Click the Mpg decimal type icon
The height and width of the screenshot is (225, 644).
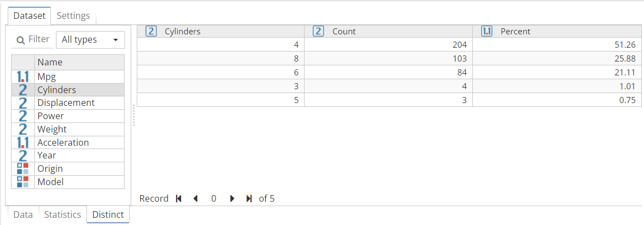(x=23, y=76)
